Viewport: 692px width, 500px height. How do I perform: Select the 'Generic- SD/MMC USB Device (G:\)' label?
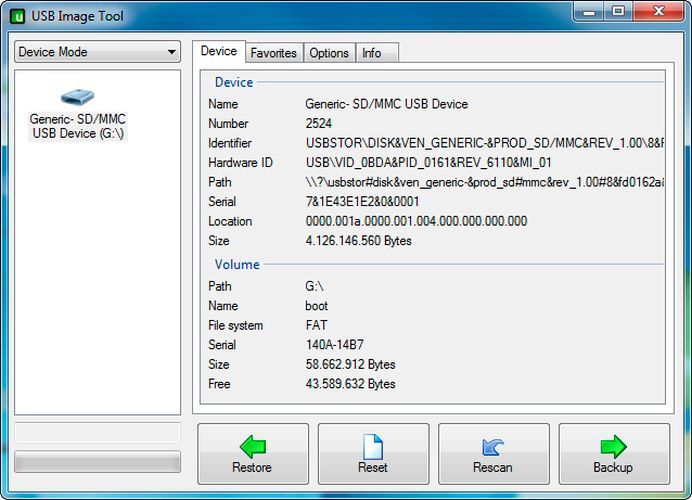[78, 126]
